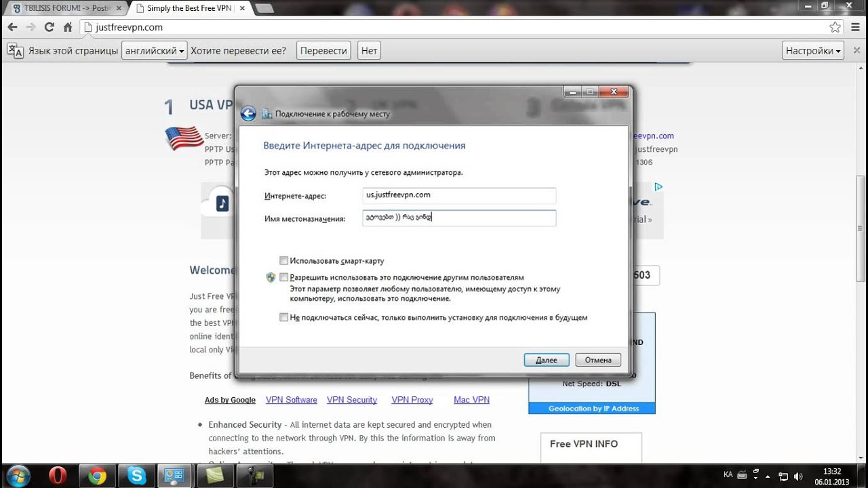Image resolution: width=868 pixels, height=488 pixels.
Task: Click the Windows Start orb
Action: [18, 476]
